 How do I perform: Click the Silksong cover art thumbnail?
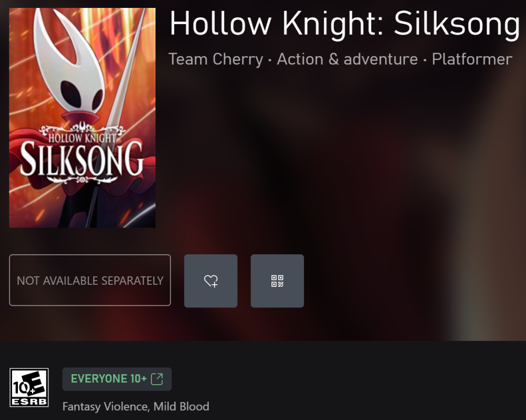[x=82, y=118]
